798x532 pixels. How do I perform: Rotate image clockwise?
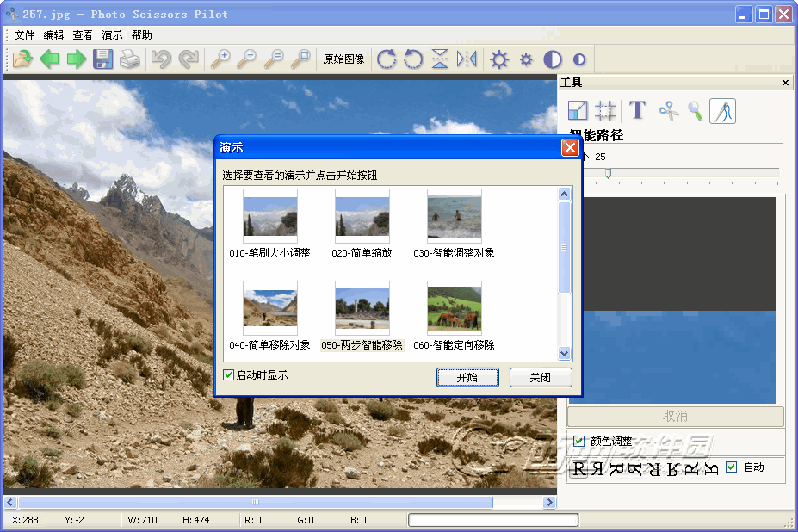(x=387, y=59)
